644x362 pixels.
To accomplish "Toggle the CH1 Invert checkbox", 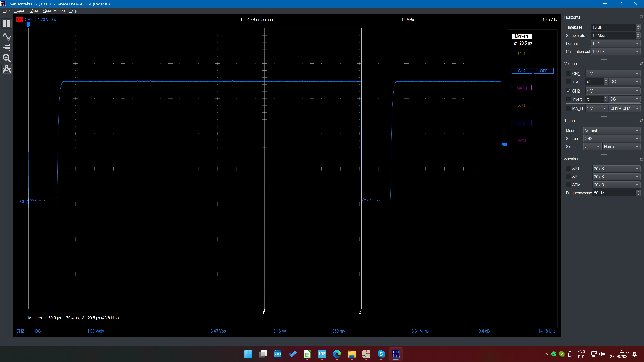I will coord(568,82).
